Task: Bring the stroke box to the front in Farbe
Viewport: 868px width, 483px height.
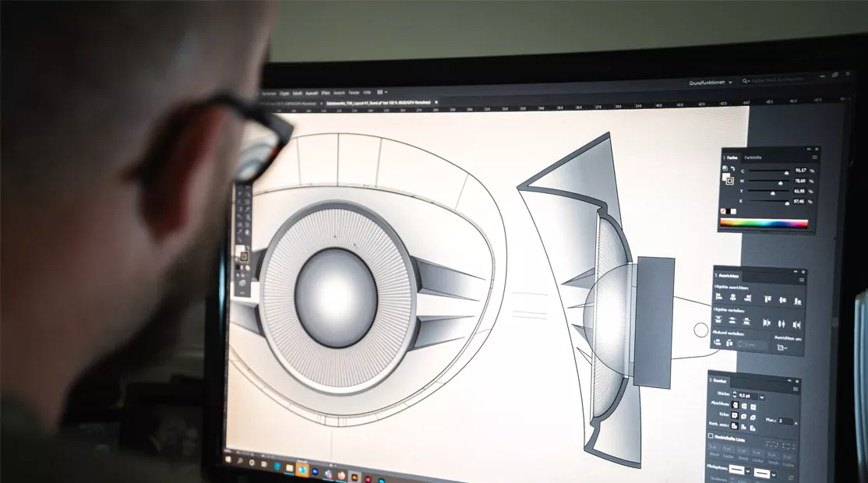Action: coord(730,181)
